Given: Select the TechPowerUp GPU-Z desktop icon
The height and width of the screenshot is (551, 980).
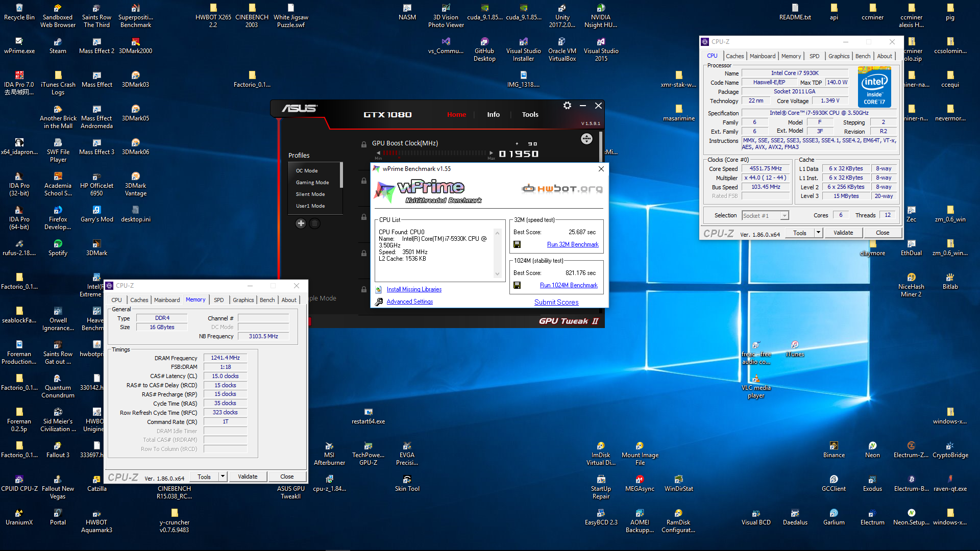Looking at the screenshot, I should coord(368,454).
